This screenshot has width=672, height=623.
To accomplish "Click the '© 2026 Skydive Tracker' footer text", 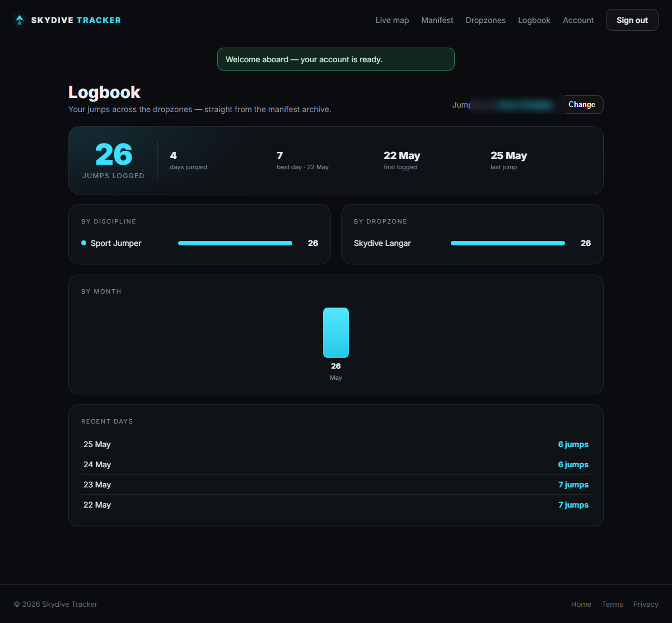I will click(x=55, y=604).
